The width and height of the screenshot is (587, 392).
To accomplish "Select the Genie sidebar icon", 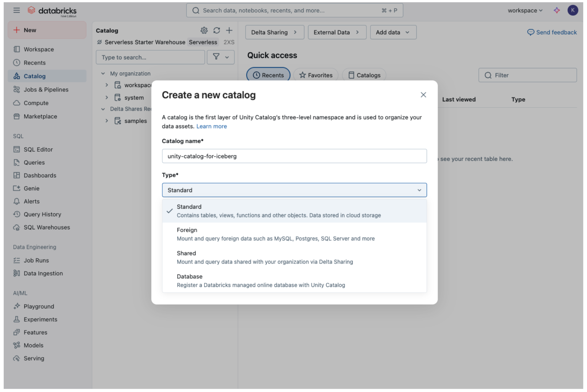I will tap(31, 188).
